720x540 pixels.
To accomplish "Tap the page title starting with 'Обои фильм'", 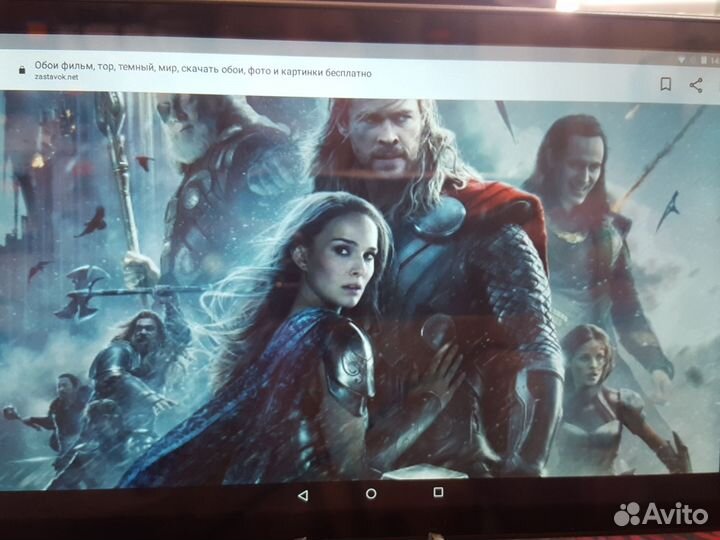I will coord(202,62).
